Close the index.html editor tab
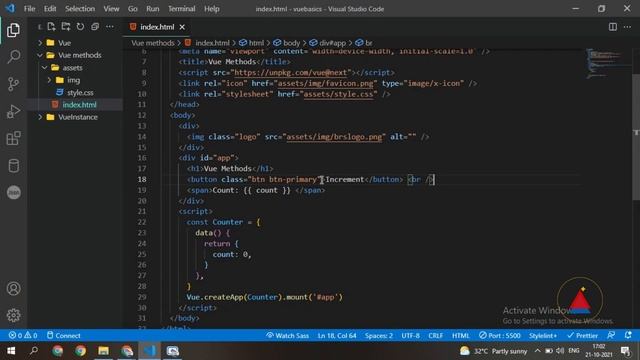 tap(182, 27)
